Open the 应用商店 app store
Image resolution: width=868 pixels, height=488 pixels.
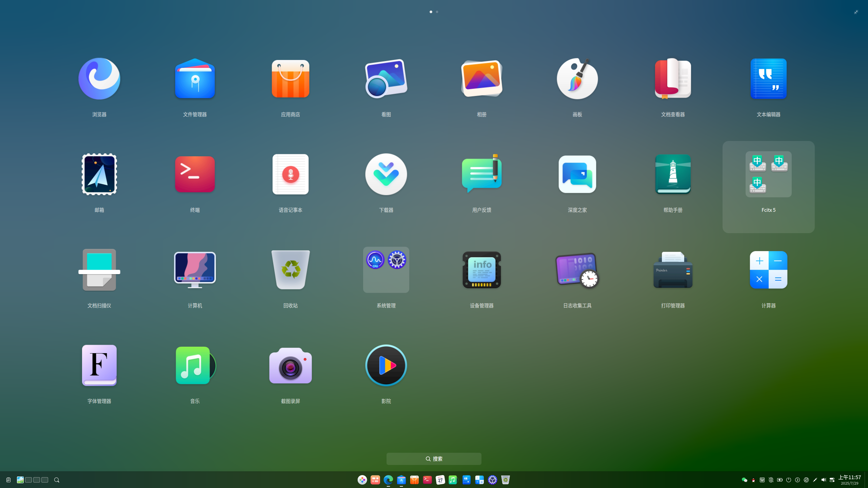click(290, 79)
